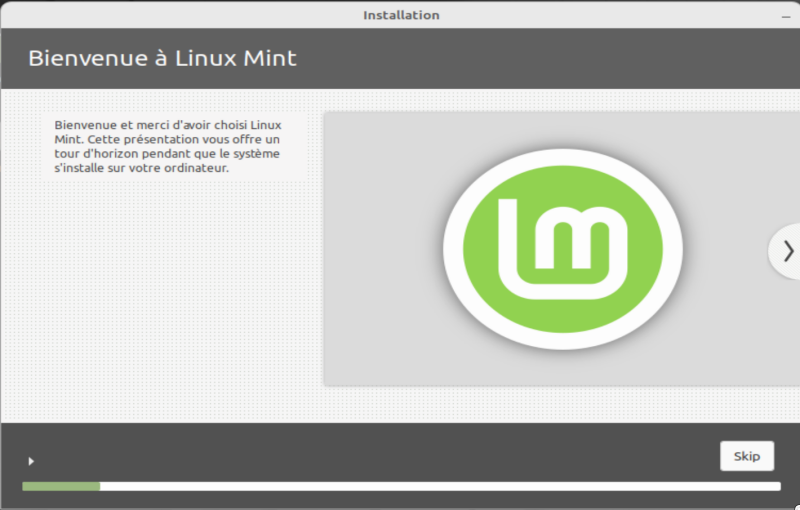Advance to the next slide arrow
The image size is (800, 510).
click(788, 251)
